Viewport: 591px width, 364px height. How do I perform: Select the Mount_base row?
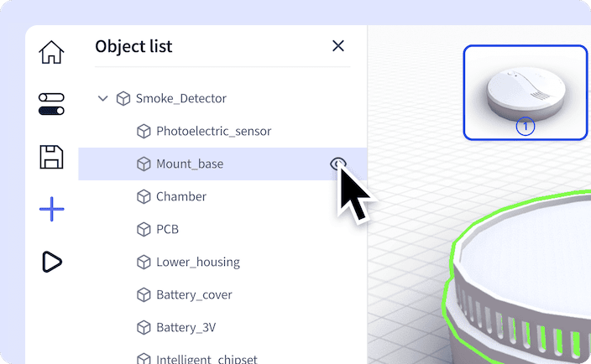click(x=222, y=164)
